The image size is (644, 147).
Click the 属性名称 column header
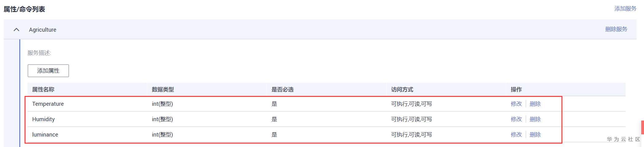pos(43,89)
